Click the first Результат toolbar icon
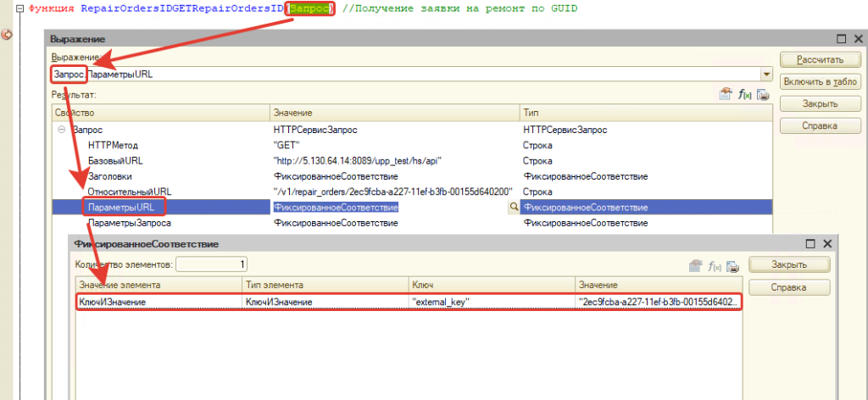The height and width of the screenshot is (400, 868). point(725,95)
